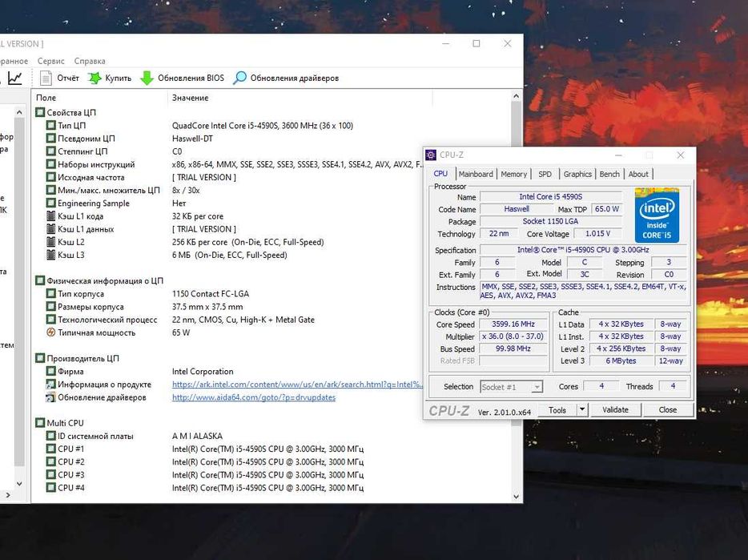Screen dimensions: 748x560
Task: Select the Haswell-DT value in AIDA64
Action: (192, 139)
